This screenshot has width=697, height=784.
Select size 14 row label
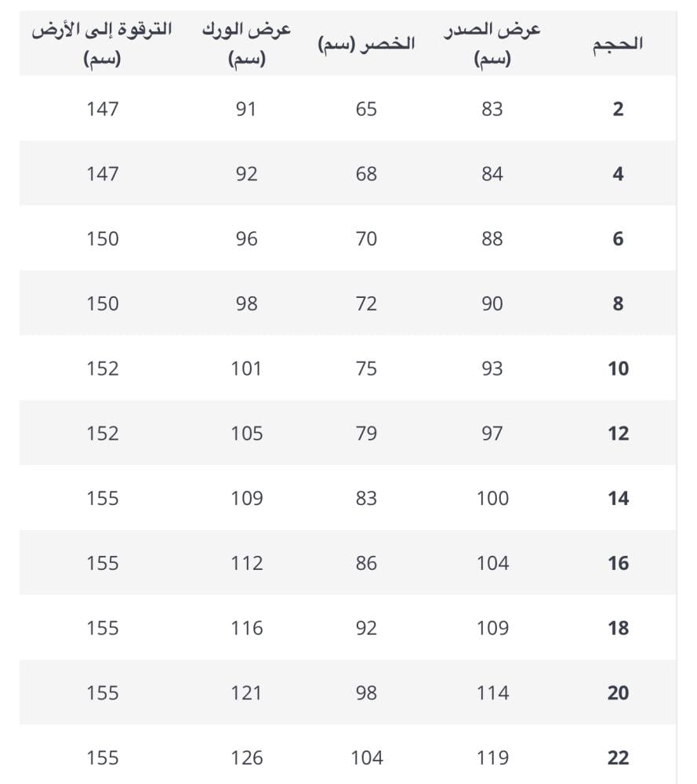coord(618,499)
